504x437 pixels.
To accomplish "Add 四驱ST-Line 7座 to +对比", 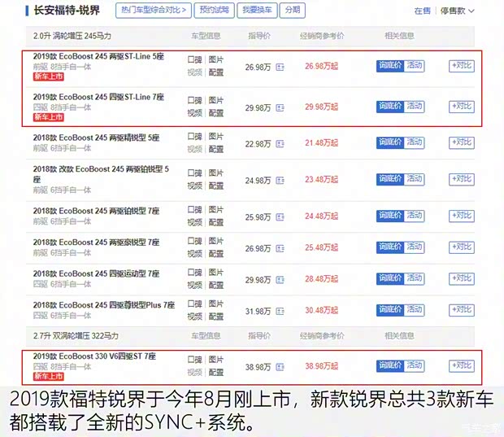I will pyautogui.click(x=462, y=107).
